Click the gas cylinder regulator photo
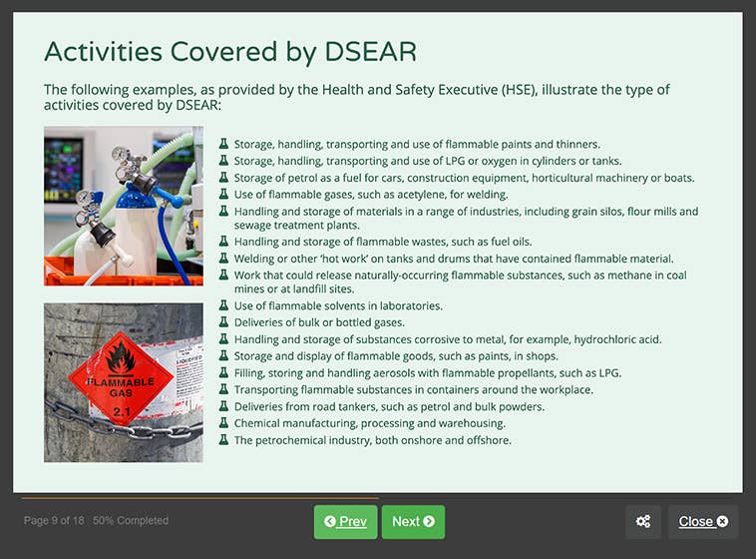The width and height of the screenshot is (756, 559). (x=124, y=206)
